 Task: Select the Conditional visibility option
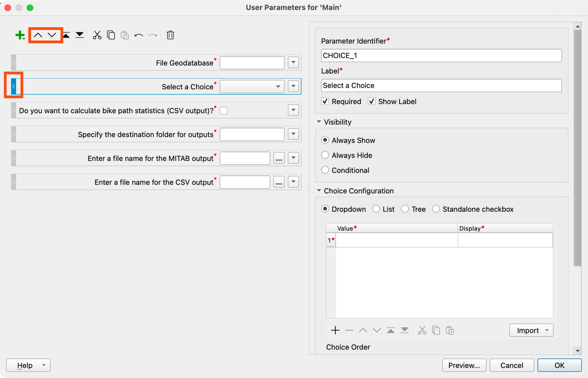pyautogui.click(x=325, y=170)
